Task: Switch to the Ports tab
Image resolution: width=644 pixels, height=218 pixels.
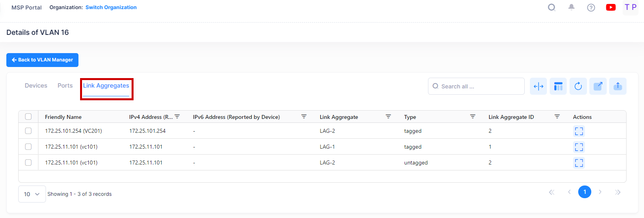Action: (65, 86)
